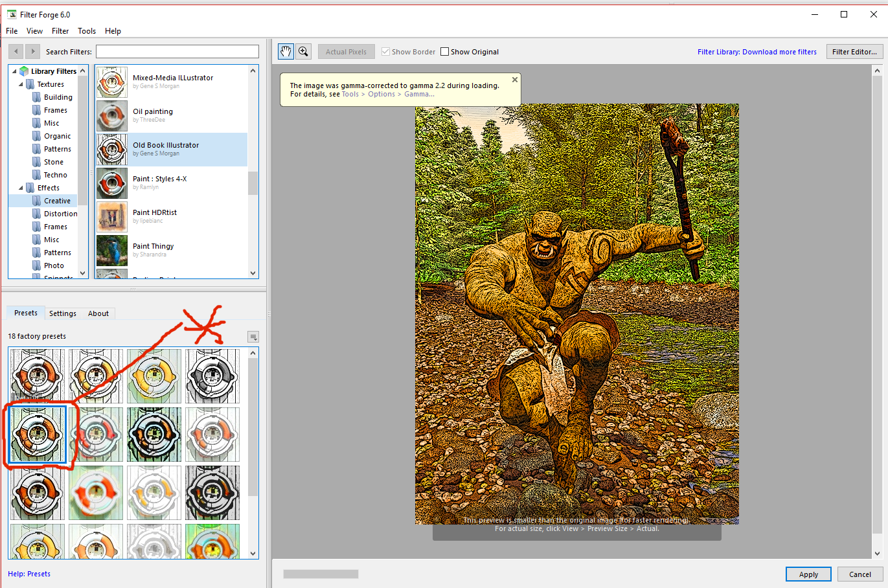Viewport: 888px width, 588px height.
Task: Apply the first preset in the top row
Action: pos(38,376)
